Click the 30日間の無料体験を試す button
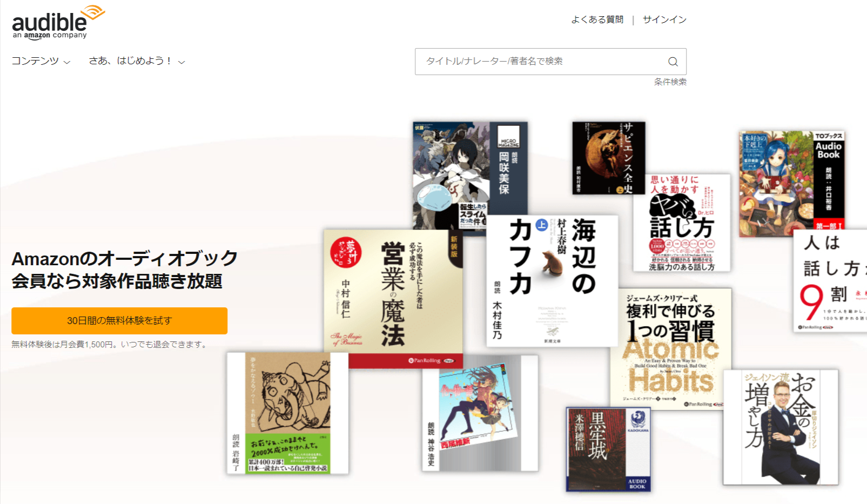Viewport: 867px width, 504px height. [119, 321]
